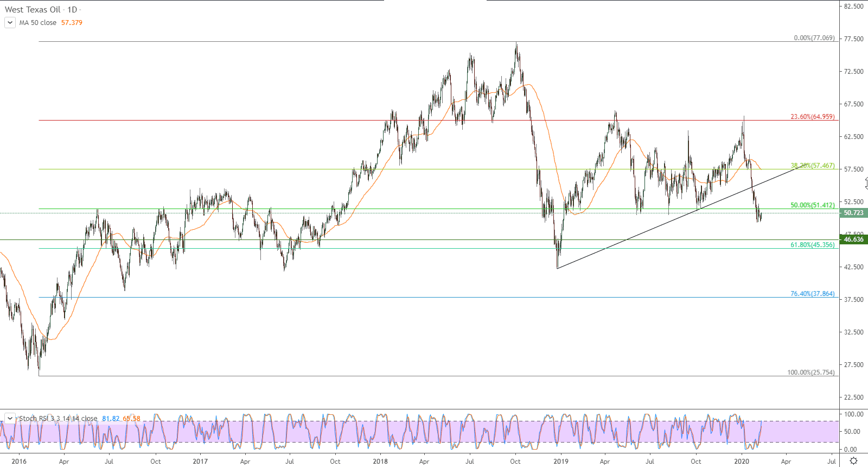This screenshot has height=467, width=868.
Task: Click the 23.60%(64.959) Fibonacci label
Action: pos(813,117)
